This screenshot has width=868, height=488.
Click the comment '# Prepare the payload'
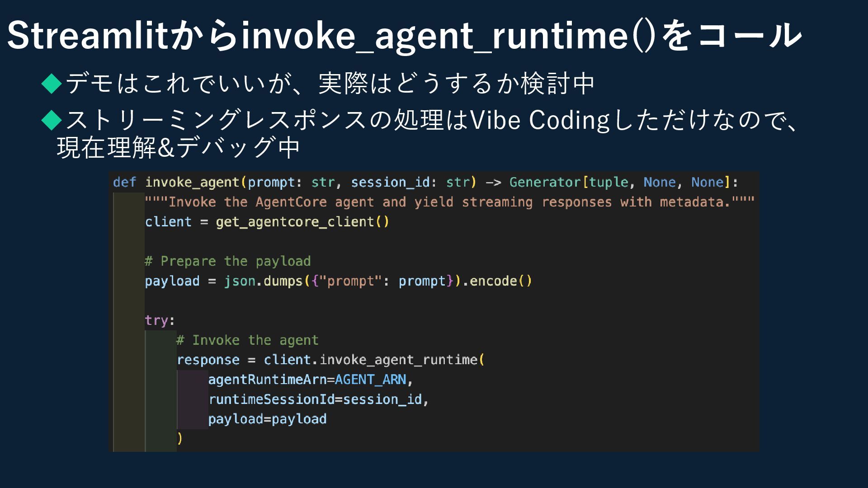(x=228, y=261)
